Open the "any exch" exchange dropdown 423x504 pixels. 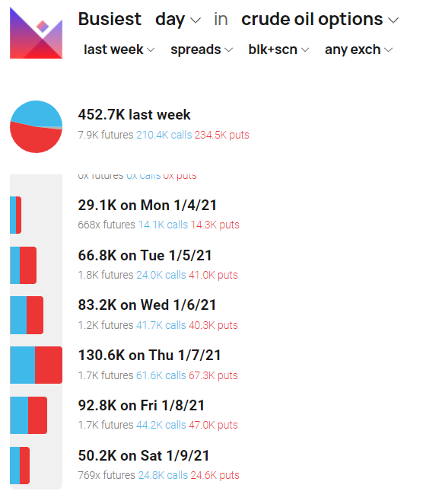pyautogui.click(x=359, y=49)
